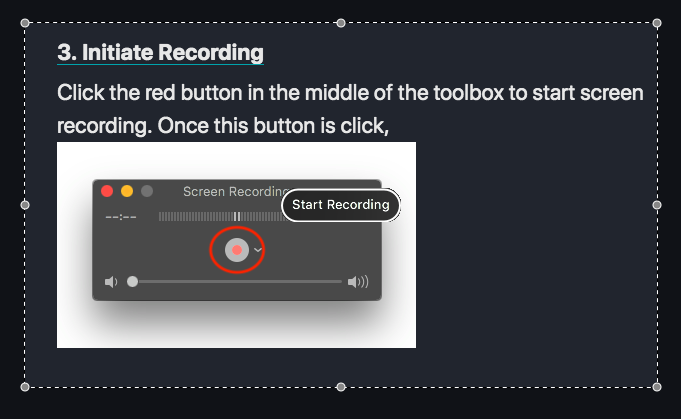The height and width of the screenshot is (419, 681).
Task: Click the top-center selection handle
Action: 341,23
